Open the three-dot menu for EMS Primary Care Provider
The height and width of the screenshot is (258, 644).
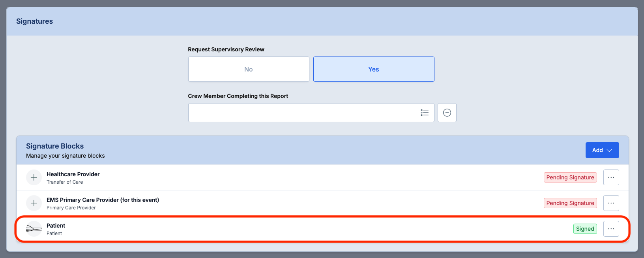click(611, 203)
